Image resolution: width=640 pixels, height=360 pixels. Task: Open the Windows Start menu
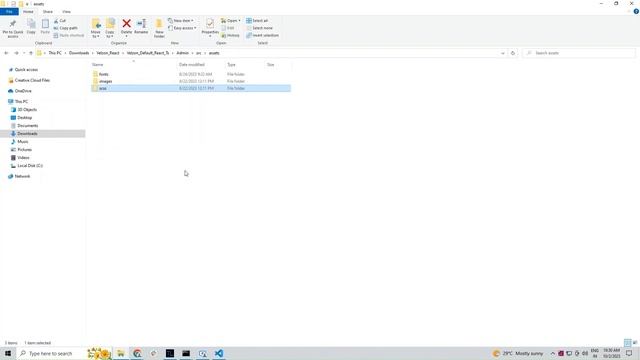pyautogui.click(x=8, y=353)
